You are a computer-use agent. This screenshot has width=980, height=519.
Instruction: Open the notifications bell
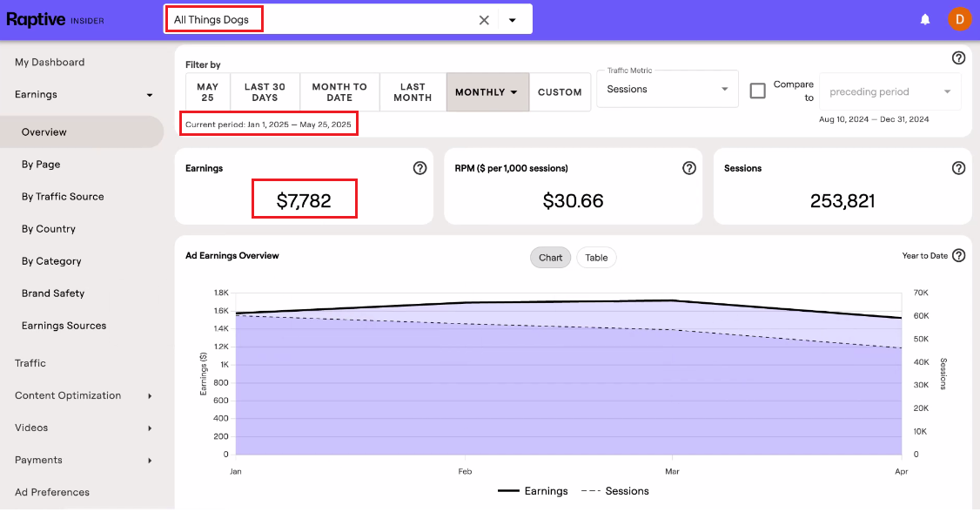(x=925, y=19)
